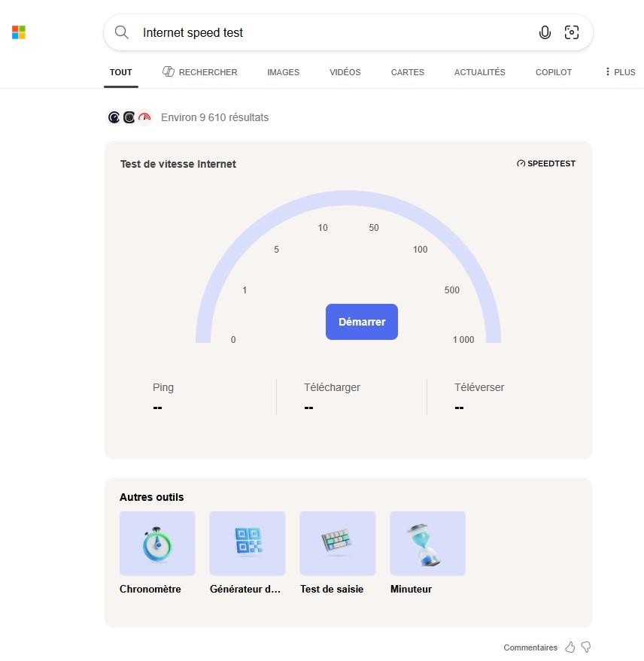The height and width of the screenshot is (661, 644).
Task: Click the Speedtest branding link
Action: coord(546,163)
